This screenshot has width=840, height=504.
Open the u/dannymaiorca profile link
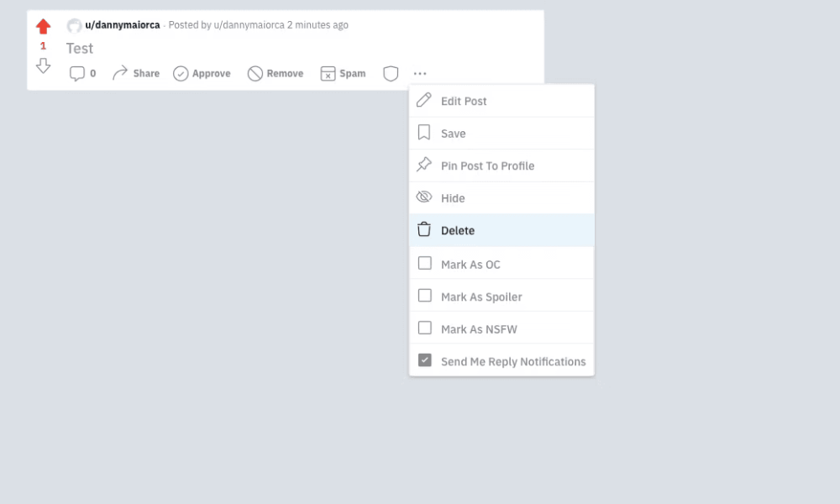(x=122, y=24)
